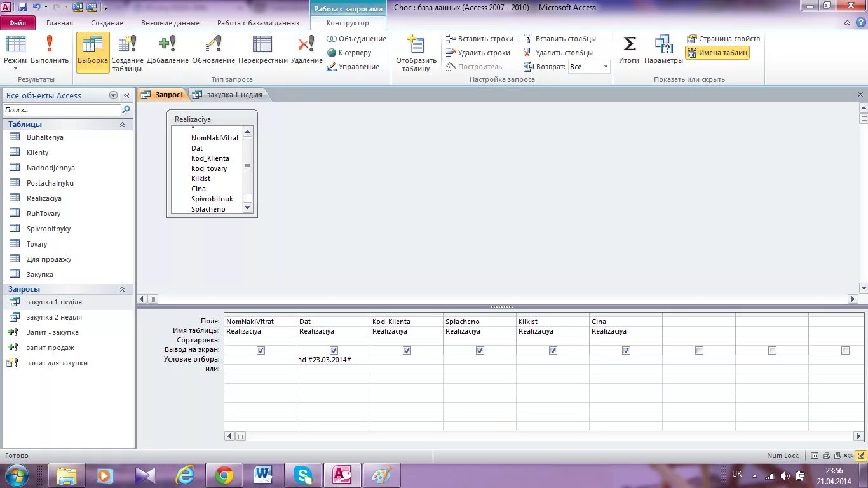Click Удалить столбцы
This screenshot has height=488, width=868.
(x=559, y=53)
